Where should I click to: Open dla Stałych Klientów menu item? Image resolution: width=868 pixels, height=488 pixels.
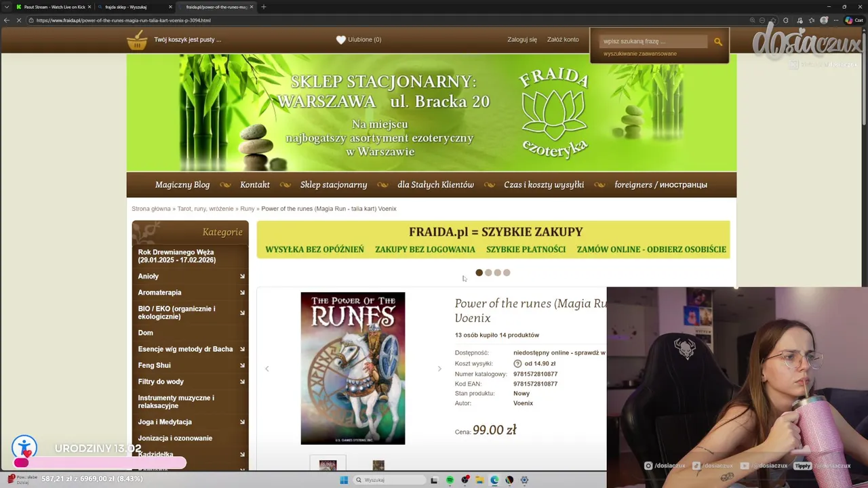point(435,184)
